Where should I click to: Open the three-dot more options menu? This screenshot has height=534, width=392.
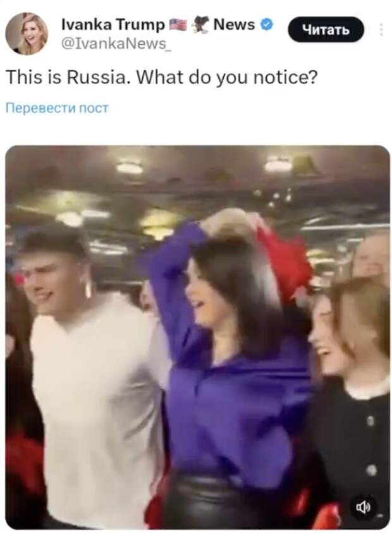pos(381,30)
